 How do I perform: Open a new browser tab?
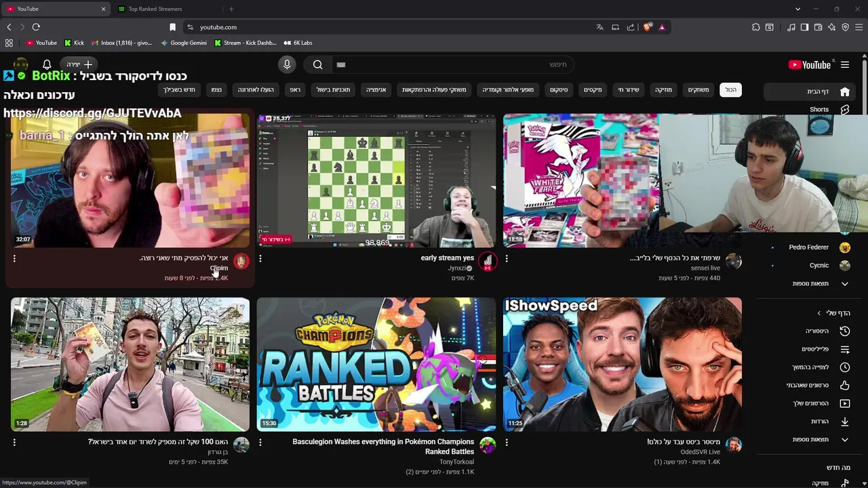click(x=231, y=9)
